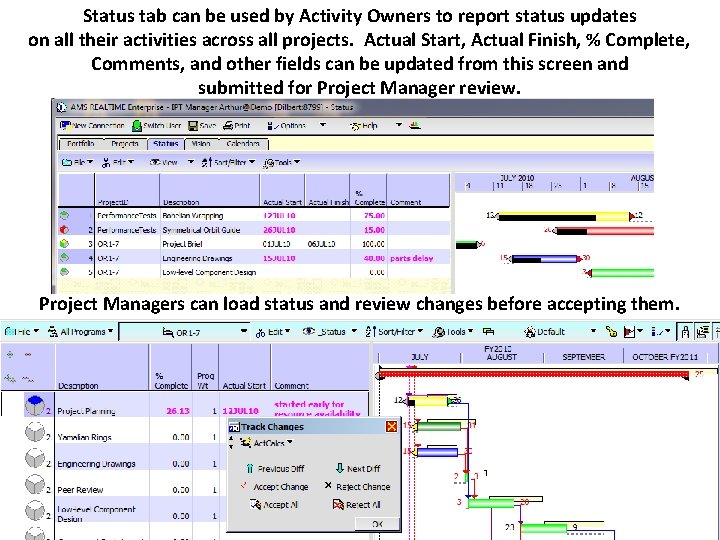Click the red status icon for Symmetrical Orbit Guide
Screen dimensions: 720x540
coord(64,229)
